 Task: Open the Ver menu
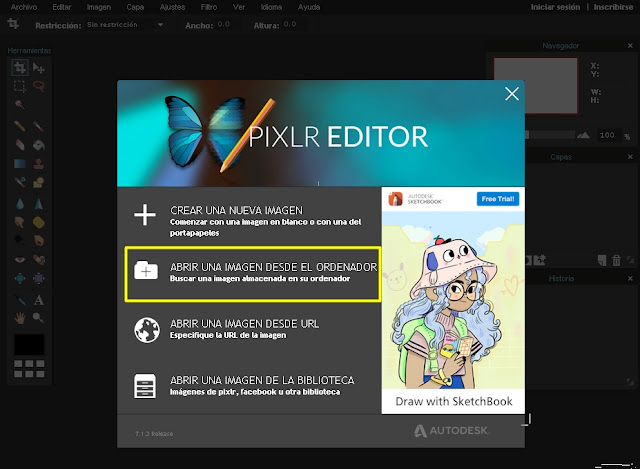(x=239, y=7)
